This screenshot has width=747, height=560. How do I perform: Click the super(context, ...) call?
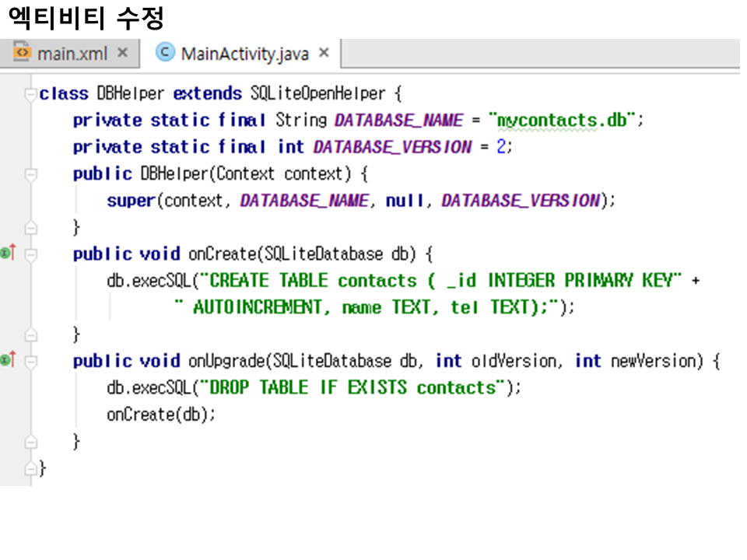pyautogui.click(x=131, y=201)
